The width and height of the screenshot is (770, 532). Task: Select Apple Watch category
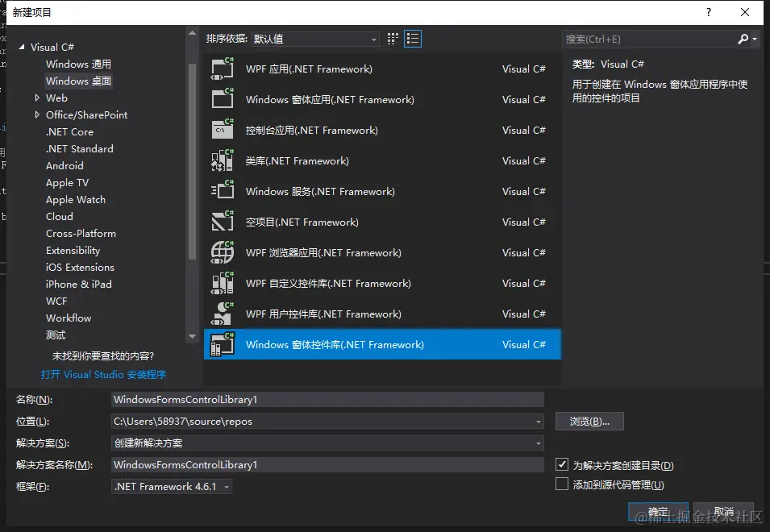(76, 200)
